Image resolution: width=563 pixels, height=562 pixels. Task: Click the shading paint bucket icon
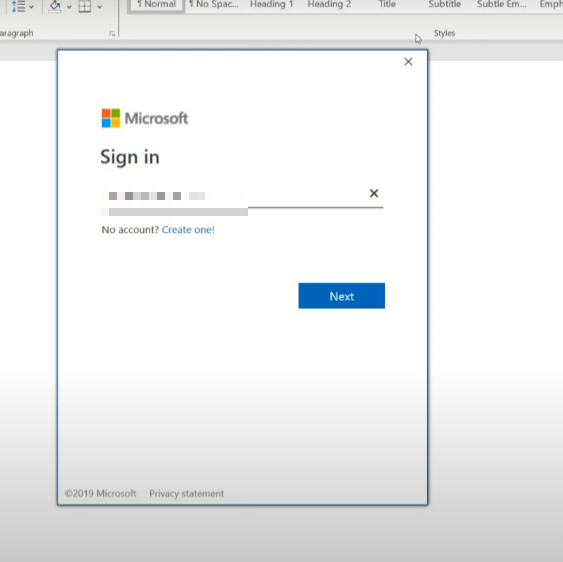(x=55, y=6)
